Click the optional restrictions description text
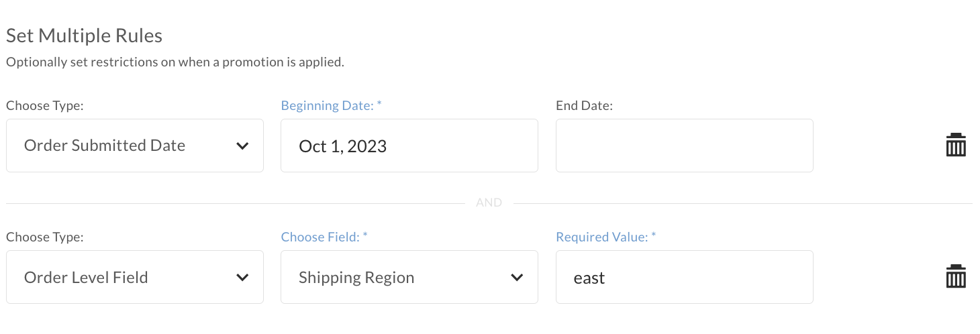The image size is (980, 334). pos(175,62)
